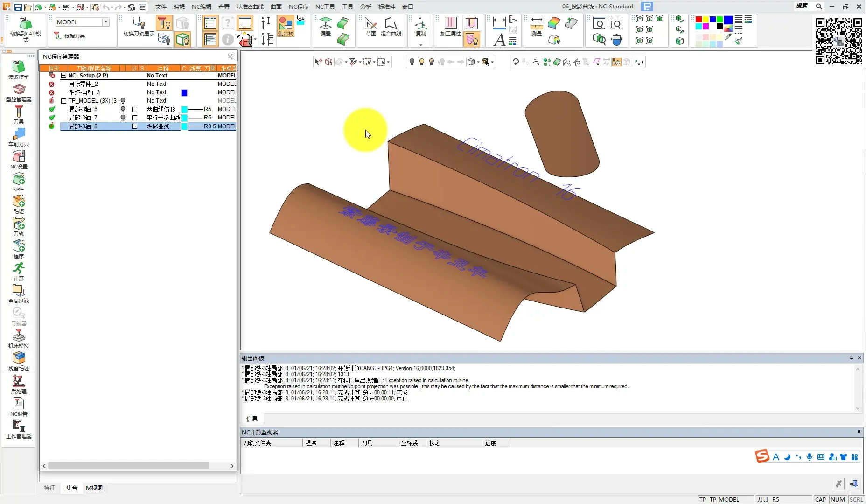Toggle checkbox for 局部-3轴_6 row

[x=135, y=109]
